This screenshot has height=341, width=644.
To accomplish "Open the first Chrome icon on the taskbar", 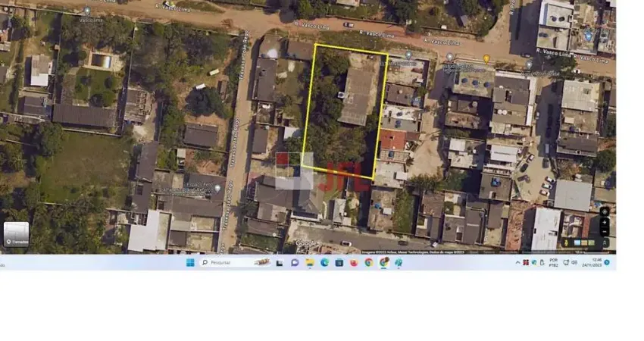I will (369, 262).
